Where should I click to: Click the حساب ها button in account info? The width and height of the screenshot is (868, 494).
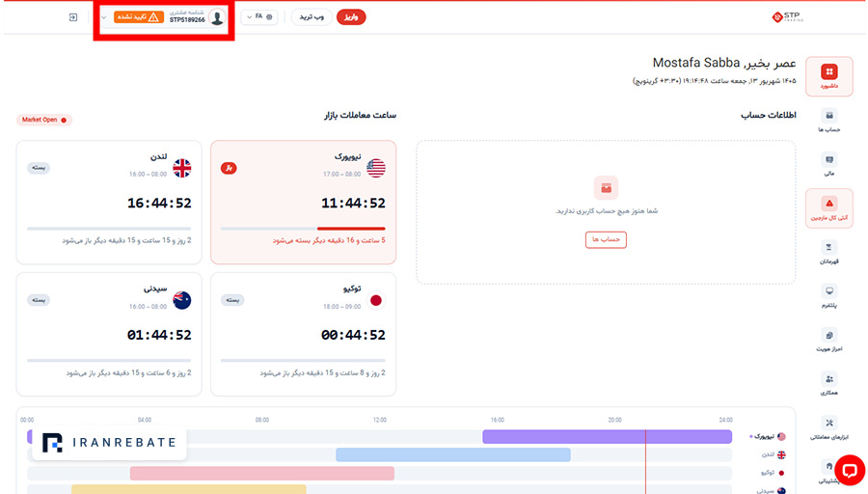606,239
